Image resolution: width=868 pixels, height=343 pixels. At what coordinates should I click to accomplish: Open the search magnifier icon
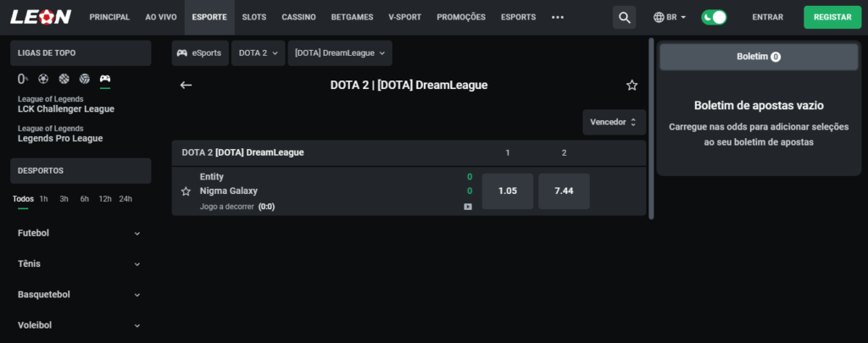pyautogui.click(x=625, y=17)
